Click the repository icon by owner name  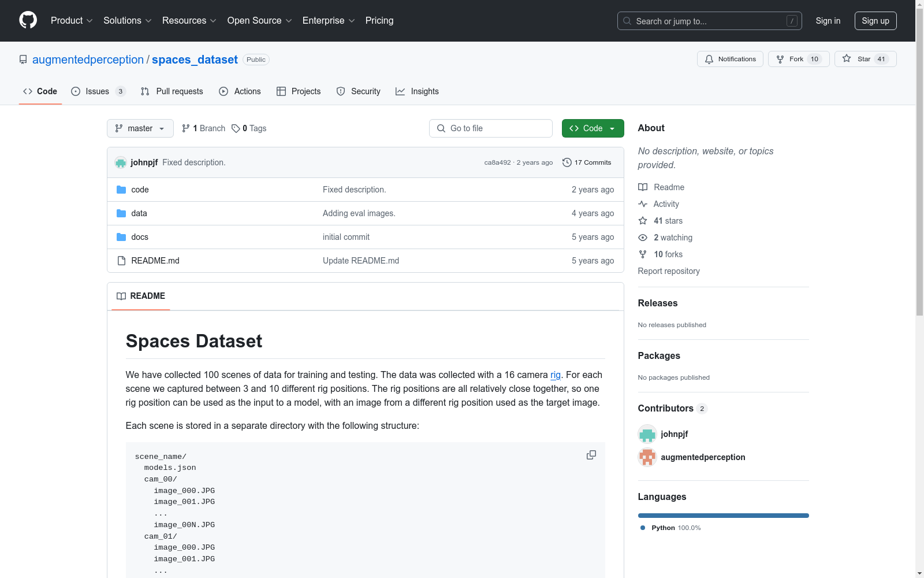click(x=23, y=60)
